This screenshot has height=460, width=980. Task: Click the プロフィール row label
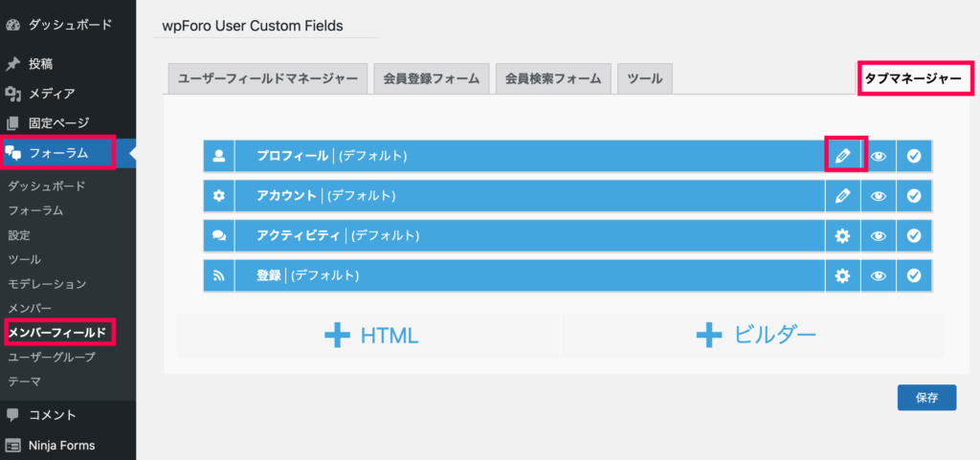[x=293, y=156]
